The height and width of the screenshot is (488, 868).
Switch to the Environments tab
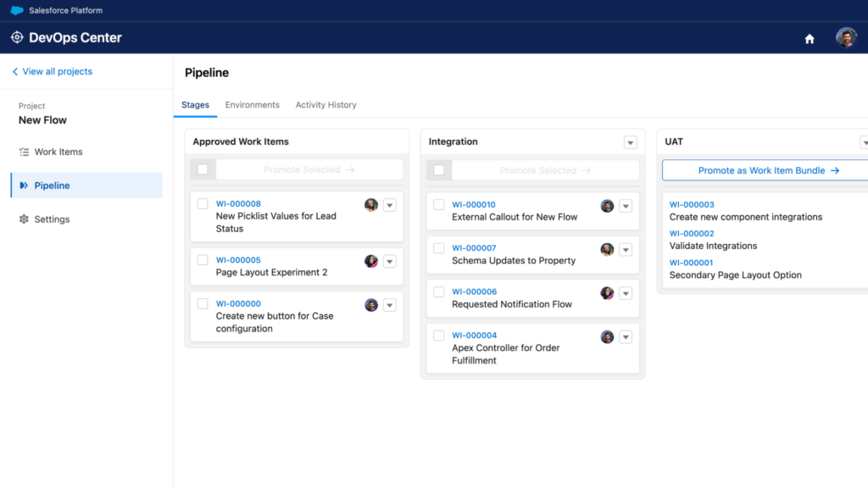pyautogui.click(x=252, y=104)
